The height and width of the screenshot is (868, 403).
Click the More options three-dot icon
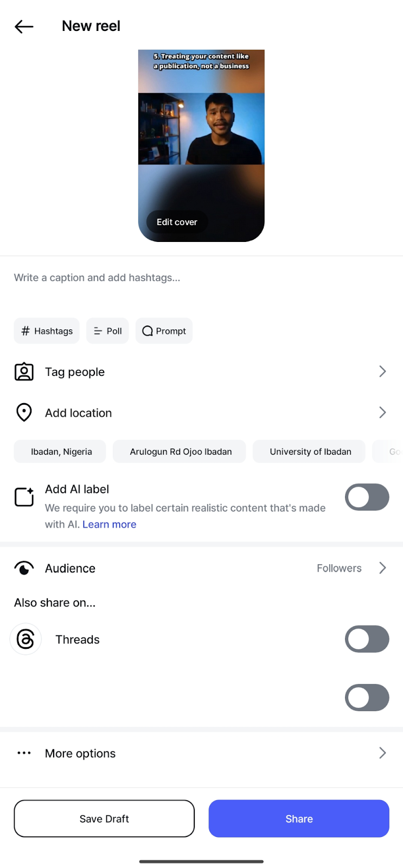(24, 753)
